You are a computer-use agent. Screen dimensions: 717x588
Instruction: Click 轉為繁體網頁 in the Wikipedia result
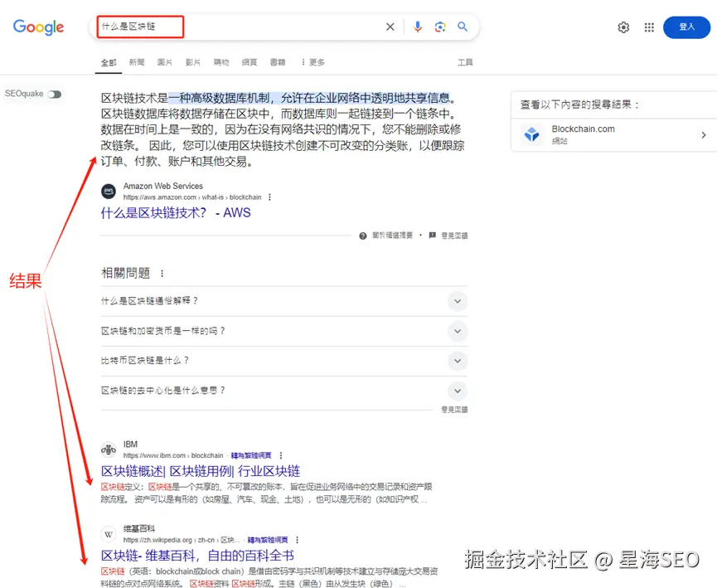click(268, 540)
